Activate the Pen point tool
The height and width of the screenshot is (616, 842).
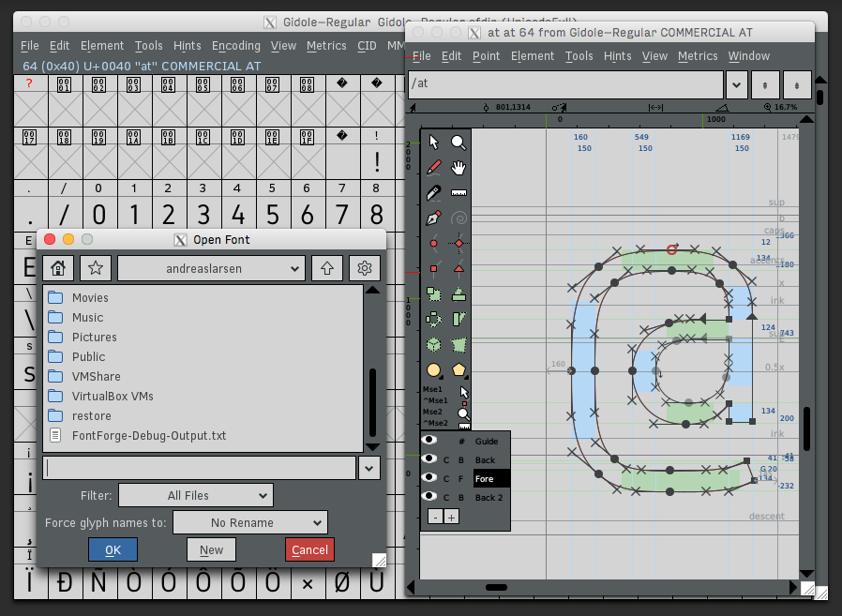click(433, 218)
